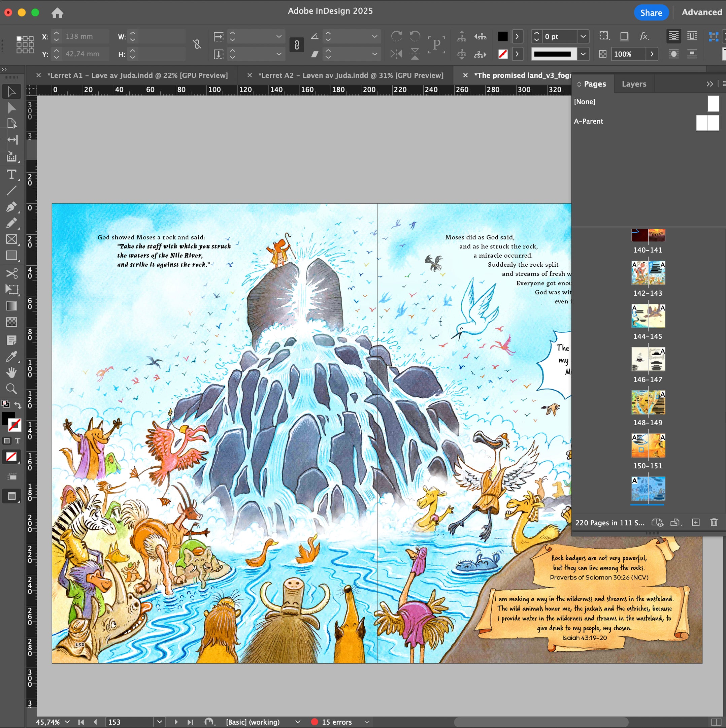Viewport: 726px width, 728px height.
Task: Select the Free Transform tool
Action: (x=12, y=289)
